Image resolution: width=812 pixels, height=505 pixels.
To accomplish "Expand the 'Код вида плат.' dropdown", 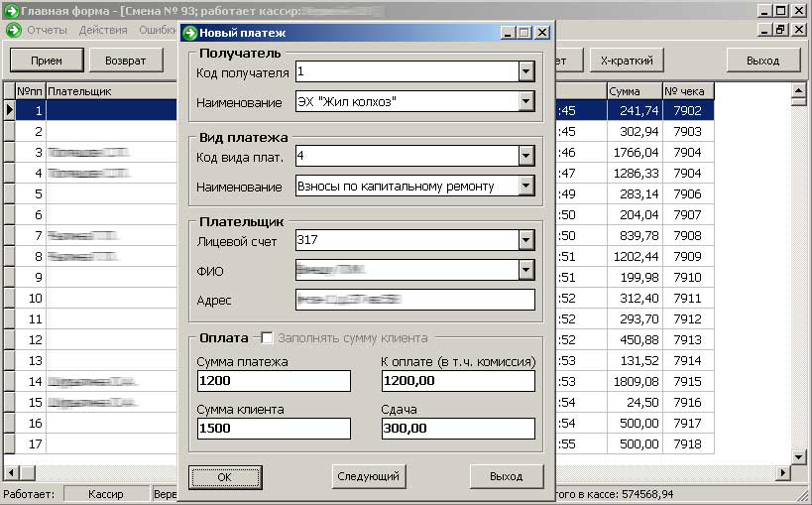I will pos(525,156).
